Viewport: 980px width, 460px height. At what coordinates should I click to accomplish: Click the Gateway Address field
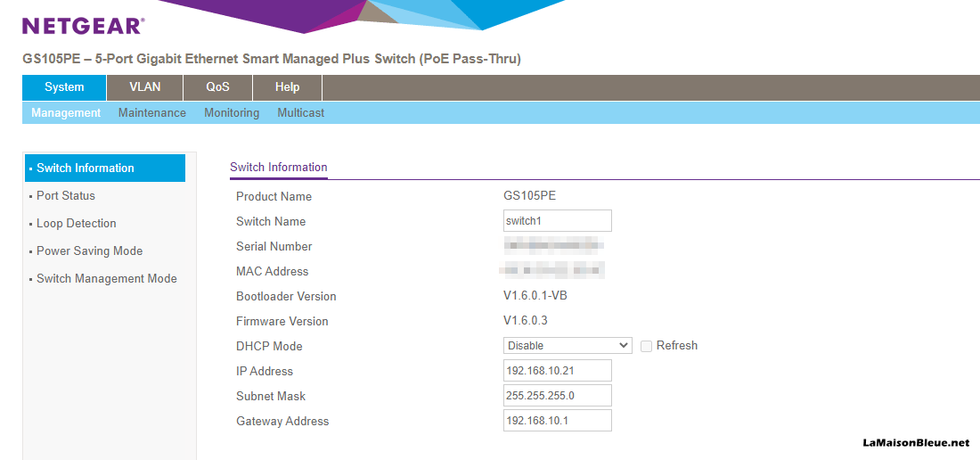click(558, 421)
